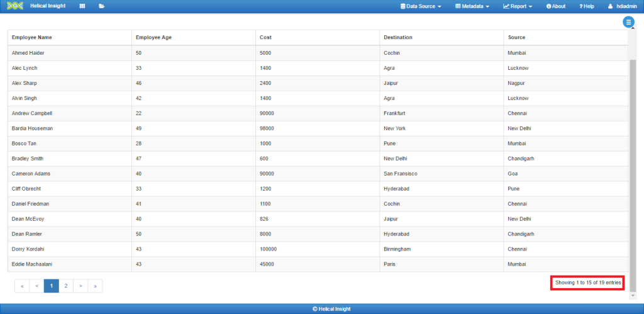Click the cost value 826
Viewport: 644px width, 314px height.
pyautogui.click(x=264, y=219)
